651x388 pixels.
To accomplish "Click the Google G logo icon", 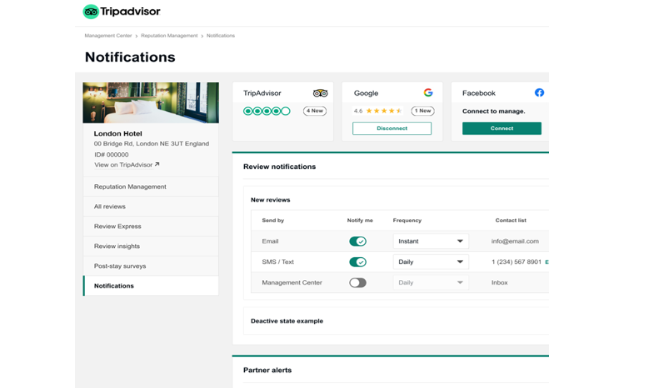I will 428,93.
